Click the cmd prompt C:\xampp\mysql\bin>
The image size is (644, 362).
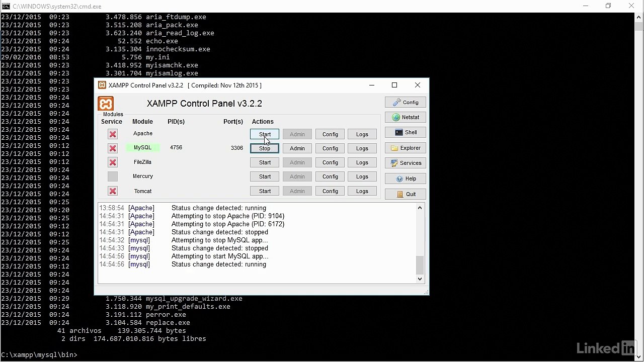[x=39, y=355]
